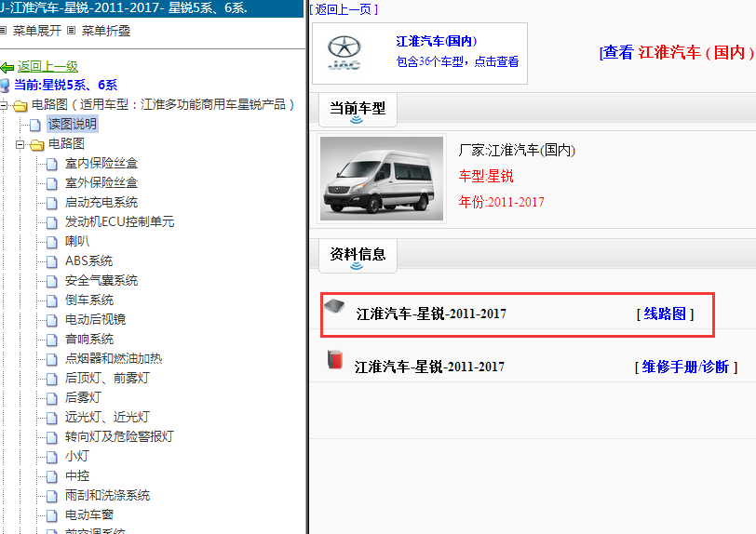Click the page icon next to 读图说明
The image size is (756, 534).
[35, 125]
